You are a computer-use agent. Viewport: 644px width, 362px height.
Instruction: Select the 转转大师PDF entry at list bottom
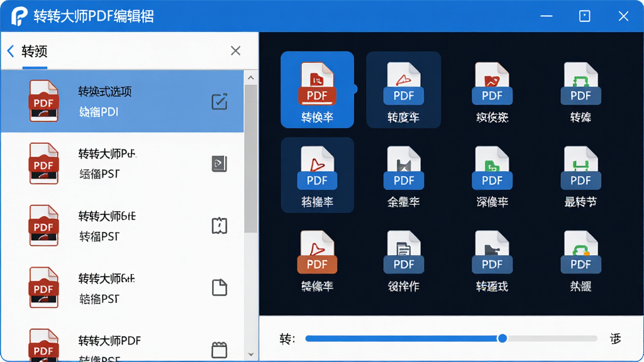109,341
